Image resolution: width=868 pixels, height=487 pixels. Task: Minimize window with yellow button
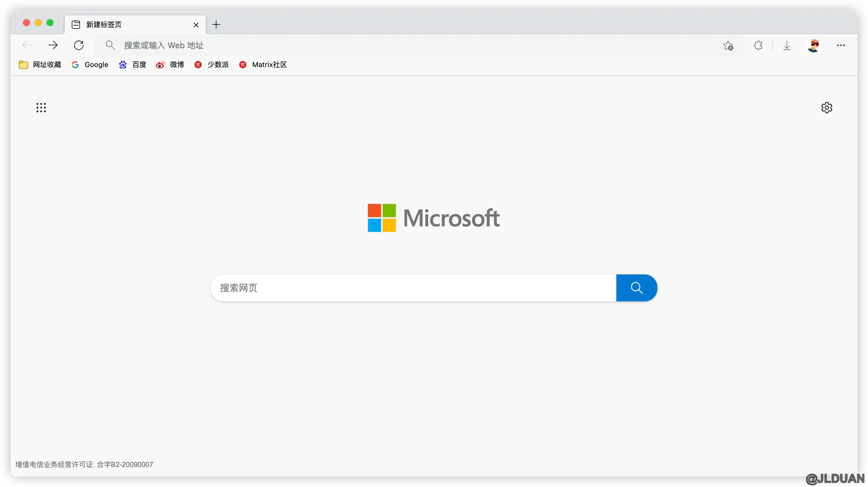tap(38, 23)
